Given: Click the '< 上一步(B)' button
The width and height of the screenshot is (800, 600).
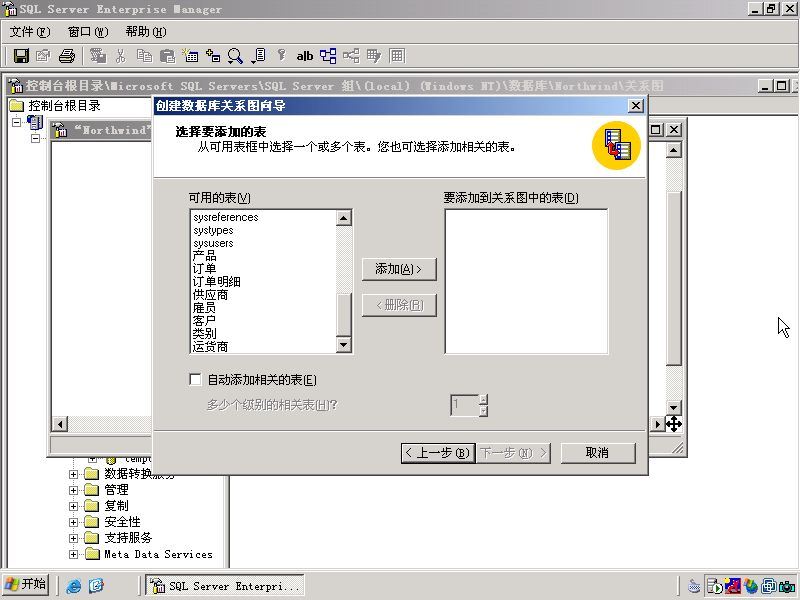Looking at the screenshot, I should pos(438,453).
